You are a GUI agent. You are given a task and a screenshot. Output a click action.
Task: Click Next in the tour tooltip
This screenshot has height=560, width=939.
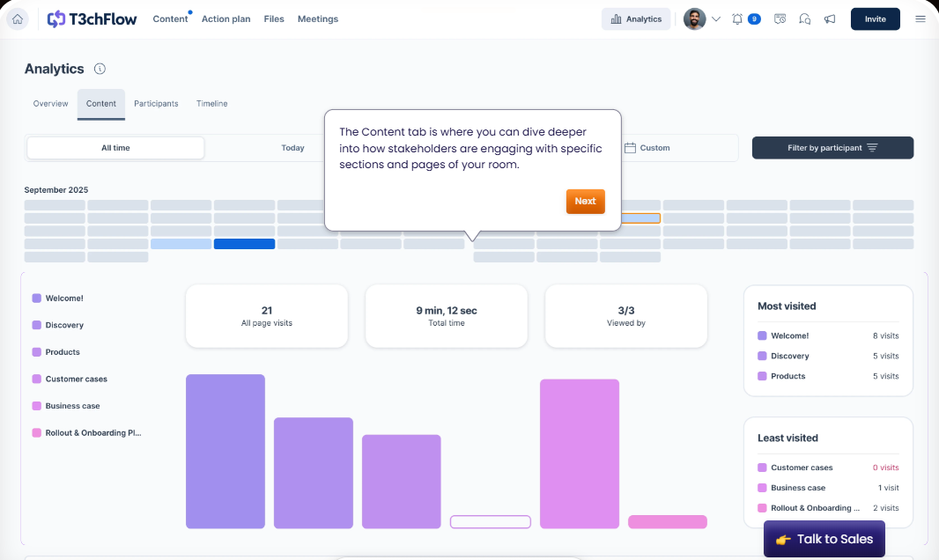coord(585,201)
